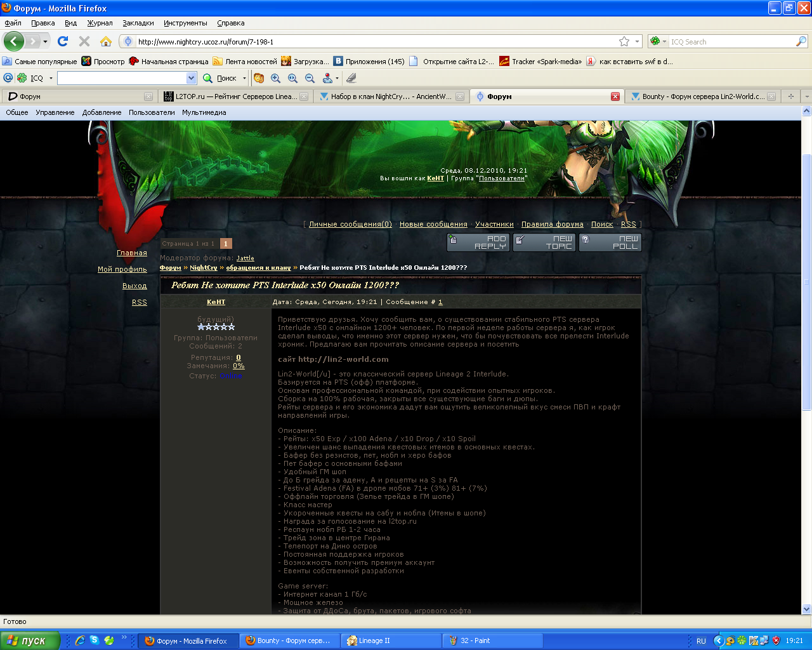
Task: Launch Internet Explorer from quick launch
Action: point(80,640)
